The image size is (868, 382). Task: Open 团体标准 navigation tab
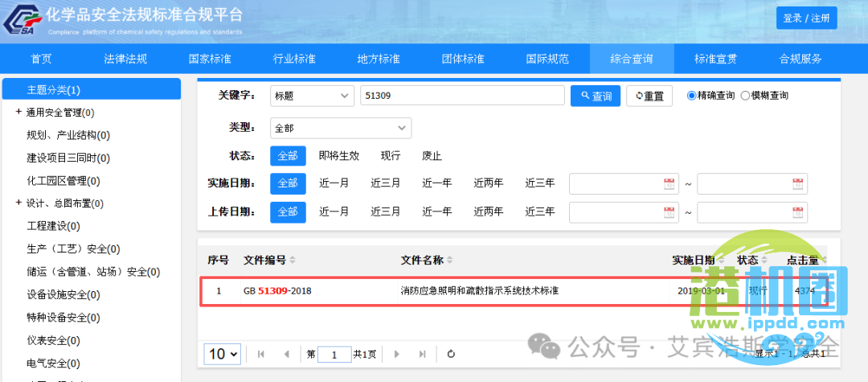point(463,59)
